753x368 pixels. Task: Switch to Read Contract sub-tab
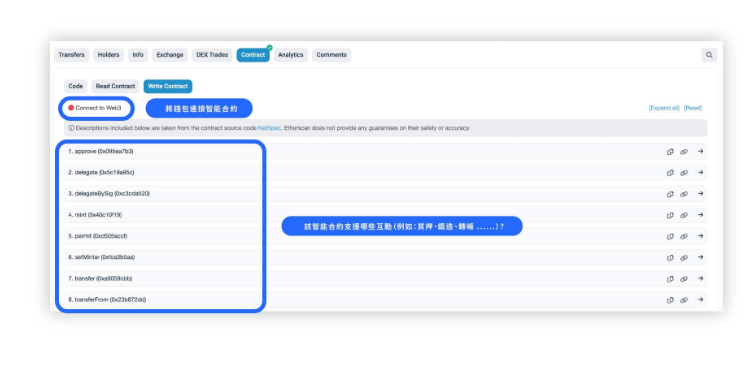point(115,86)
